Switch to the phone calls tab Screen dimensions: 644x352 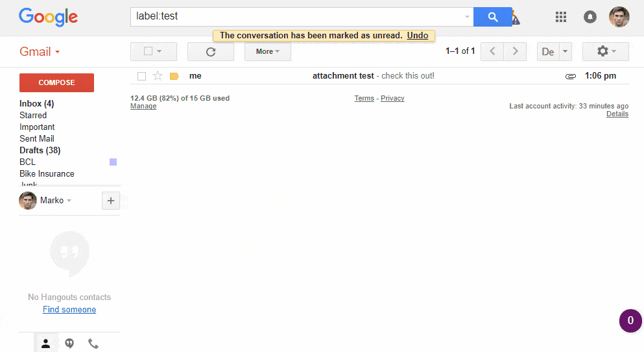[x=93, y=344]
